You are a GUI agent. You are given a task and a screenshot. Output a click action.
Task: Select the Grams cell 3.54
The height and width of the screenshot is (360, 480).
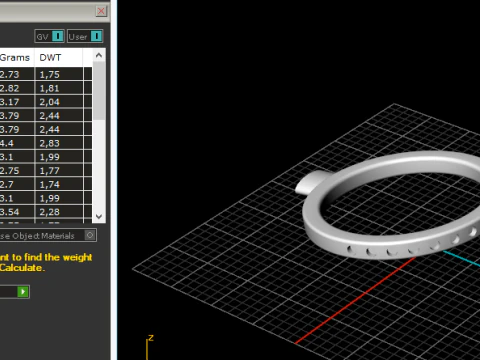click(x=17, y=212)
